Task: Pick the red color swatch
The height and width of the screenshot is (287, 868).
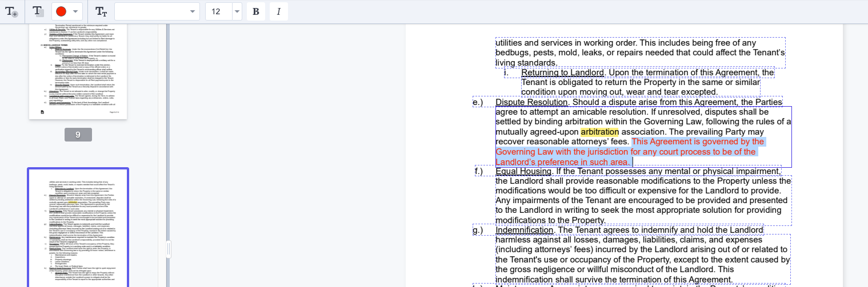Action: click(x=61, y=11)
